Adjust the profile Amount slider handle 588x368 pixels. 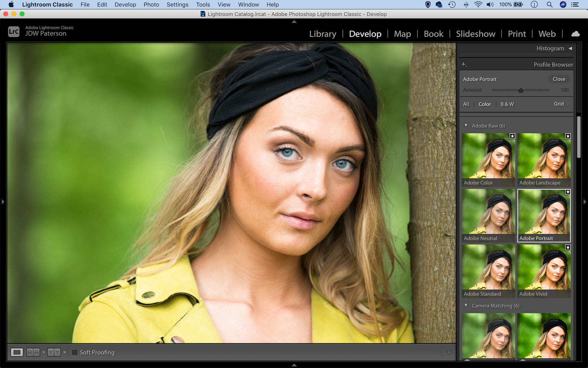[x=521, y=90]
